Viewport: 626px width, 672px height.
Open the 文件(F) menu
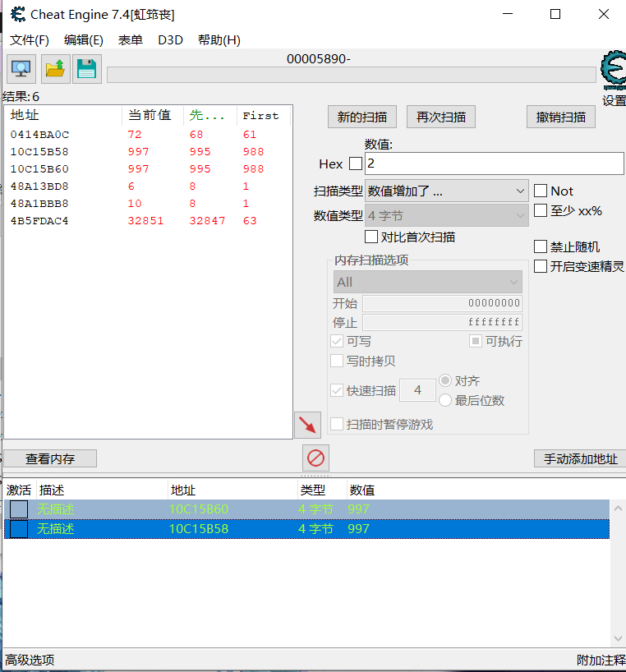(x=30, y=40)
